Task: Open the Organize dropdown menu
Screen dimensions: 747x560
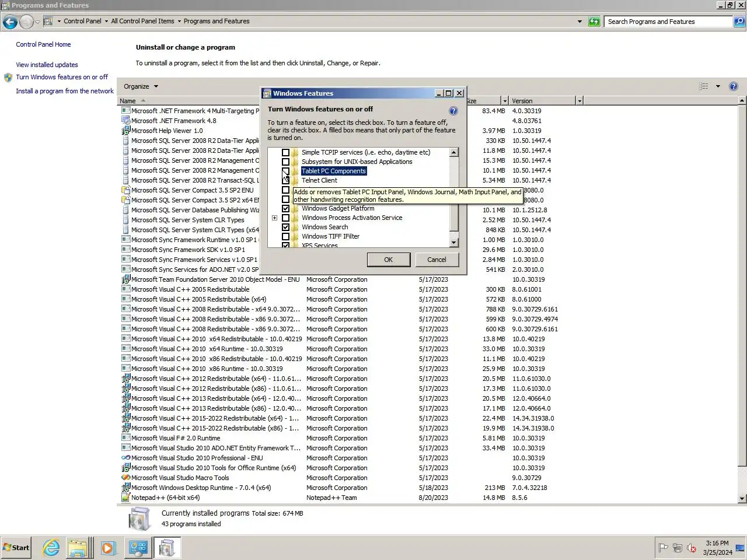Action: (x=141, y=86)
